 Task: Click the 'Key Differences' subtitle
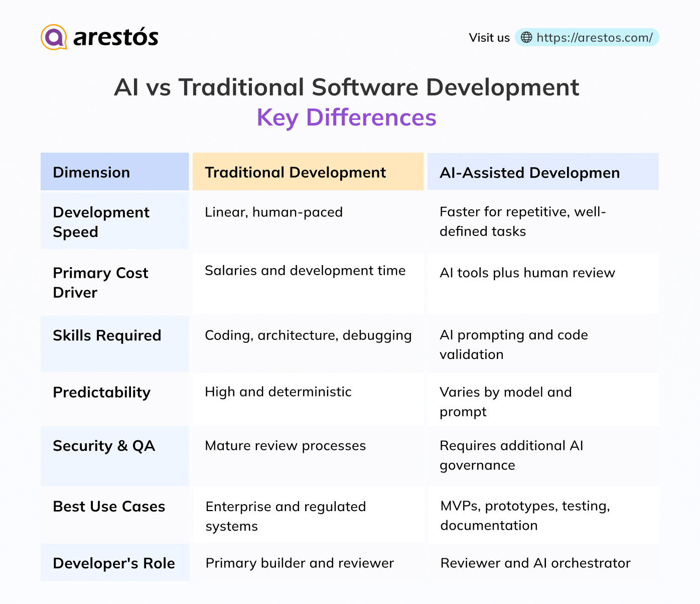[x=346, y=117]
